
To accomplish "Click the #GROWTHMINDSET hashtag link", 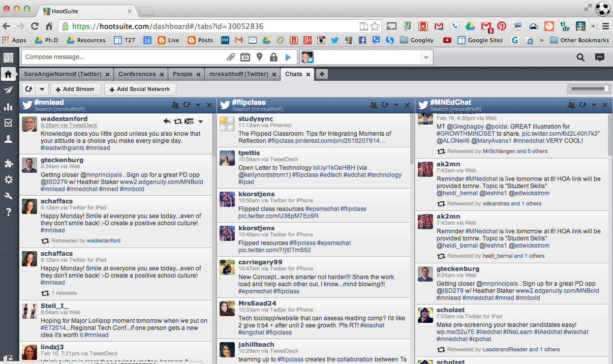I will [465, 134].
